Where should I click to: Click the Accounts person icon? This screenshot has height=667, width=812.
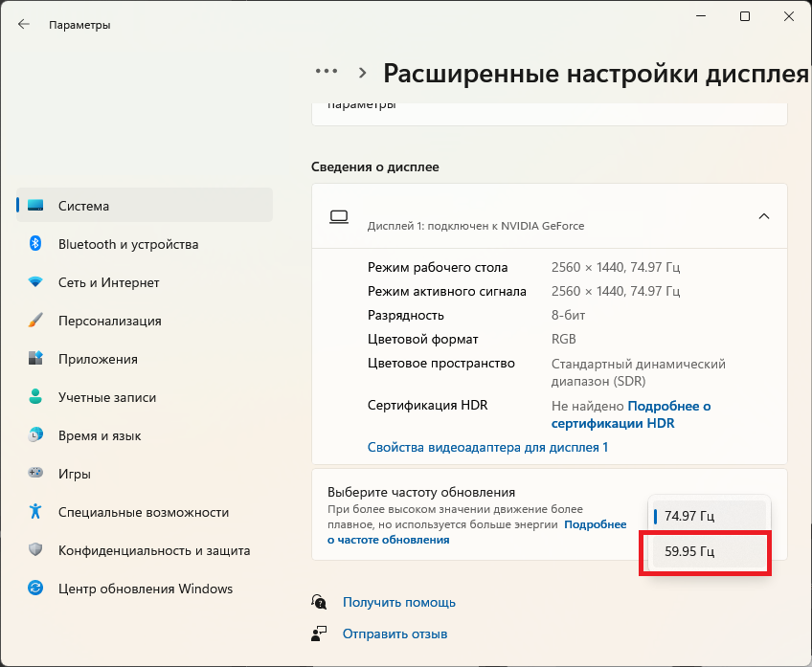(x=35, y=397)
